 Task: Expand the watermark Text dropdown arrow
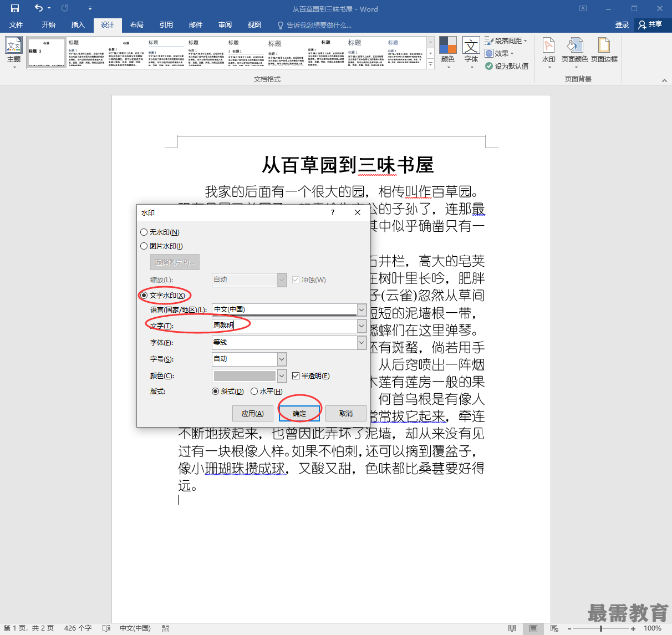(x=362, y=326)
